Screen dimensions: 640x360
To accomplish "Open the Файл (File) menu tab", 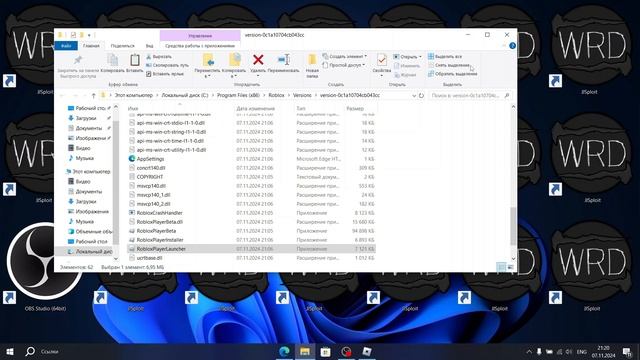I will tap(66, 46).
